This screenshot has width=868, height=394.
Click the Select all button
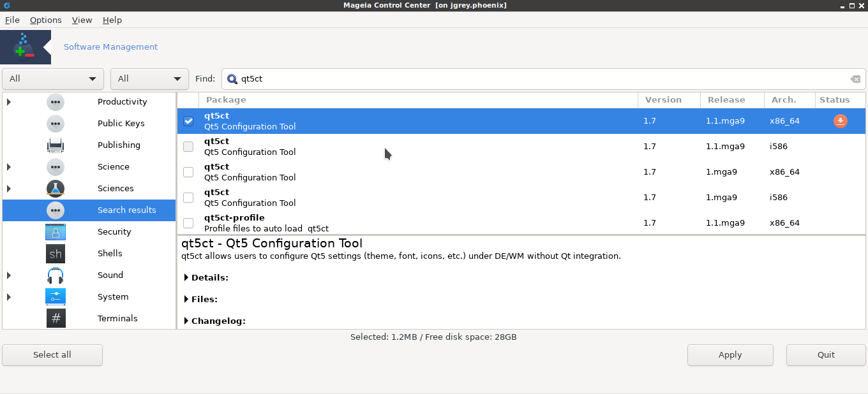[x=52, y=355]
